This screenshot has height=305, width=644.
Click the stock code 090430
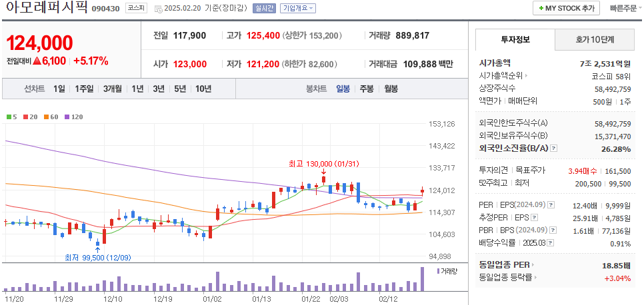[x=105, y=9]
